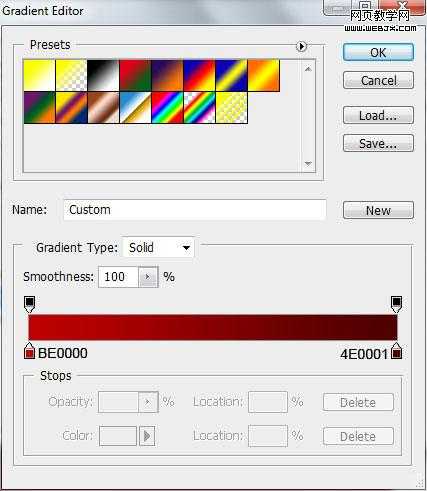Select the violet-green-orange preset gradient

coord(39,107)
